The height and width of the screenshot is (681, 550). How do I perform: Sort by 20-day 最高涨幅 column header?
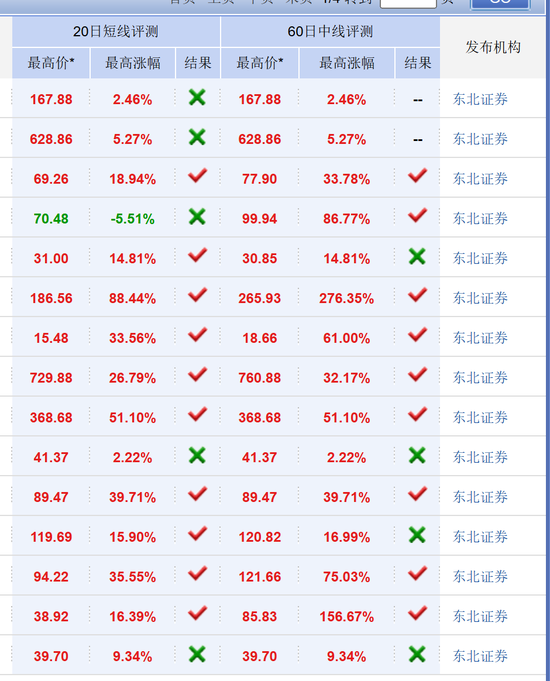[x=133, y=63]
